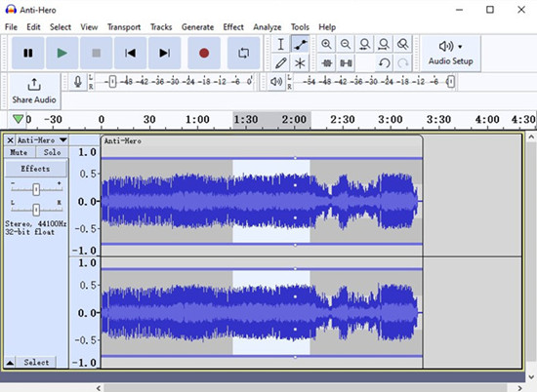Viewport: 537px width, 392px height.
Task: Adjust the track gain slider
Action: pyautogui.click(x=36, y=189)
